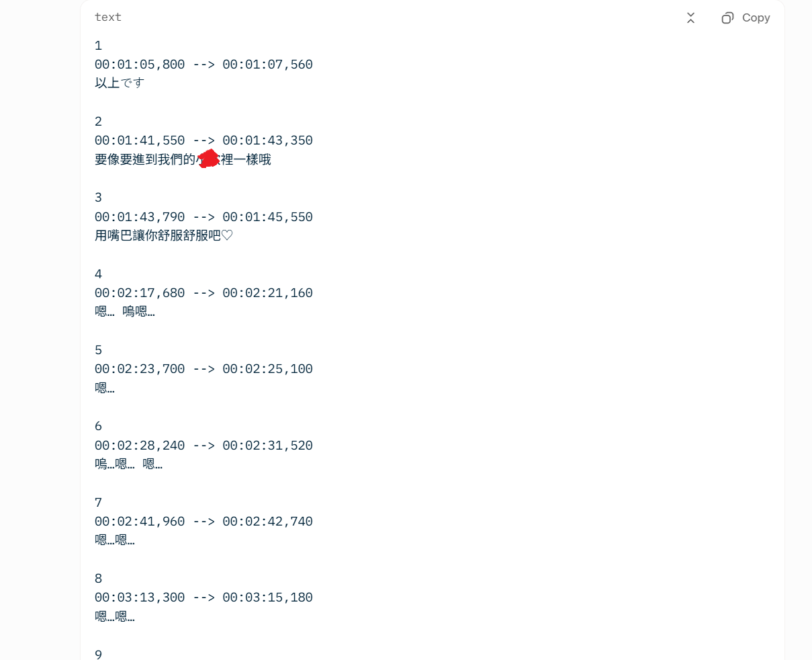Click the Copy button label

pyautogui.click(x=756, y=18)
